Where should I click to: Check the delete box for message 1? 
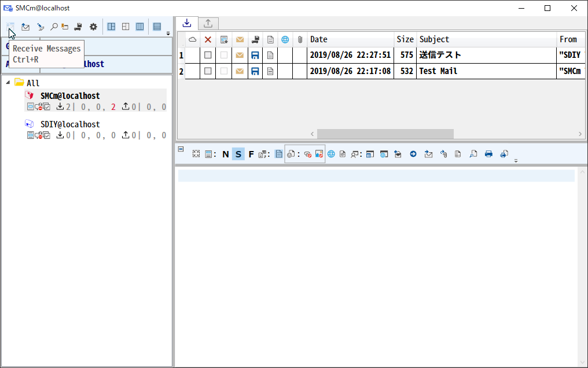(x=208, y=55)
